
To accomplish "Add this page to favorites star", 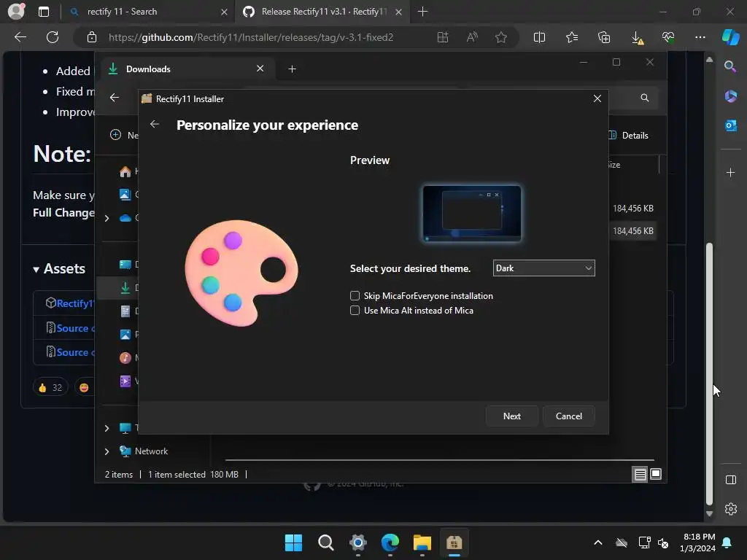I will tap(500, 37).
